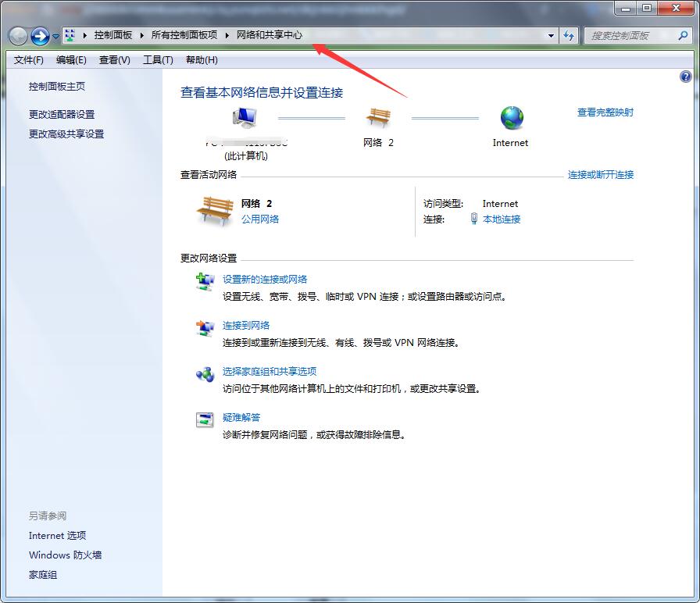Screen dimensions: 700x603
Task: Click the computer icon in the network map
Action: [x=244, y=117]
